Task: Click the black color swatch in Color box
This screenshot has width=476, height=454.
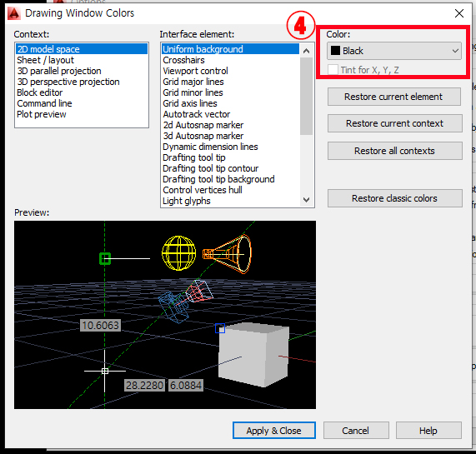Action: (x=335, y=51)
